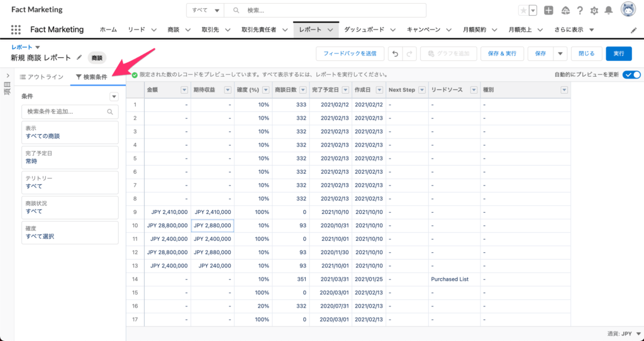Expand the 通貨 JPY currency dropdown
The width and height of the screenshot is (644, 341).
(x=639, y=334)
